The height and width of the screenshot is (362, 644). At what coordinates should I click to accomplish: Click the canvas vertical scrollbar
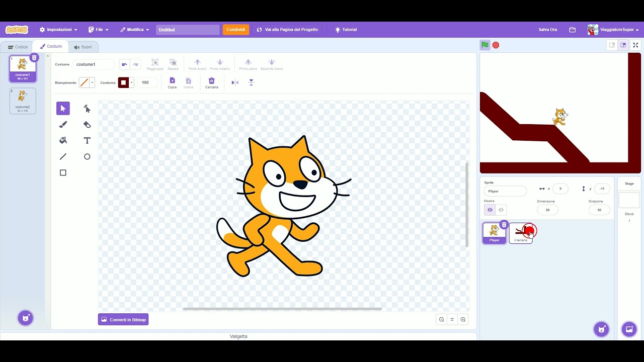pos(467,204)
